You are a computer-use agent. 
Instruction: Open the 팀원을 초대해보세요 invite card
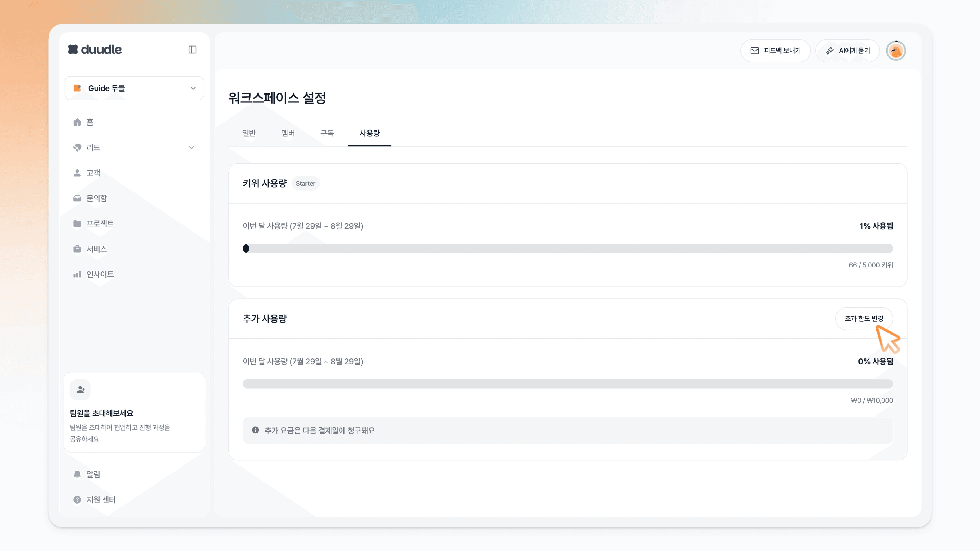tap(134, 412)
